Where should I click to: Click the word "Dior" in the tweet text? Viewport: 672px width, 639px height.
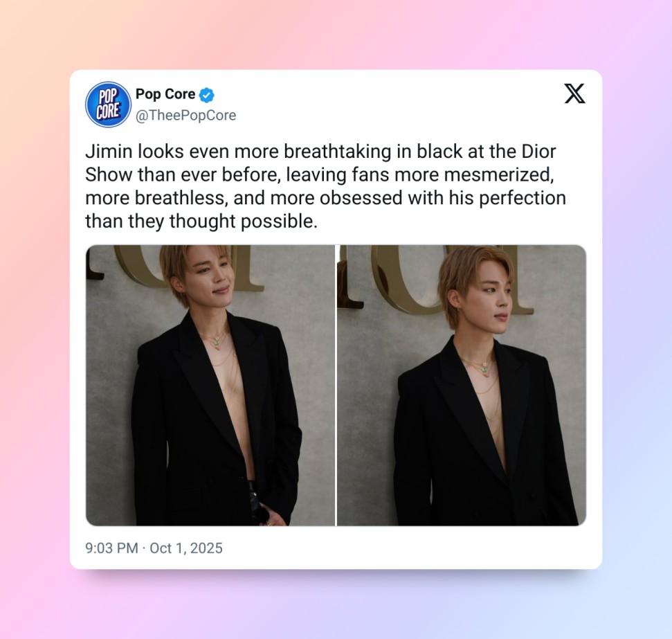point(538,152)
